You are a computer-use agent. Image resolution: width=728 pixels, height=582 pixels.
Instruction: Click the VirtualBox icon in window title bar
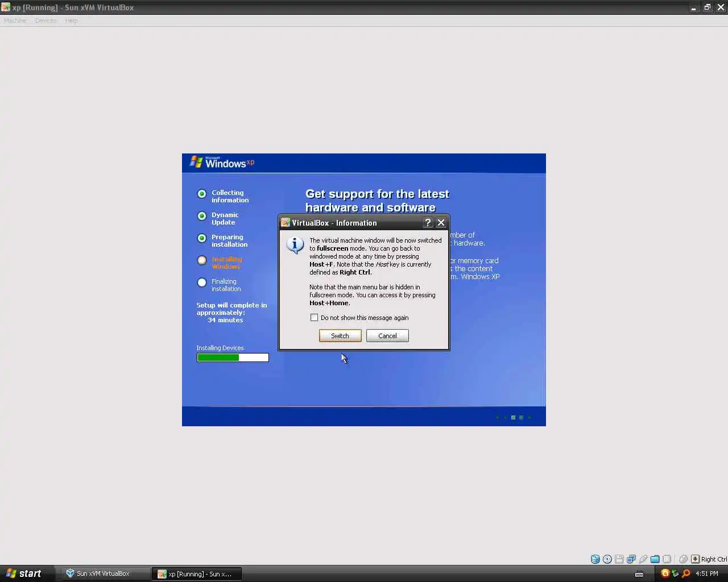[x=6, y=7]
